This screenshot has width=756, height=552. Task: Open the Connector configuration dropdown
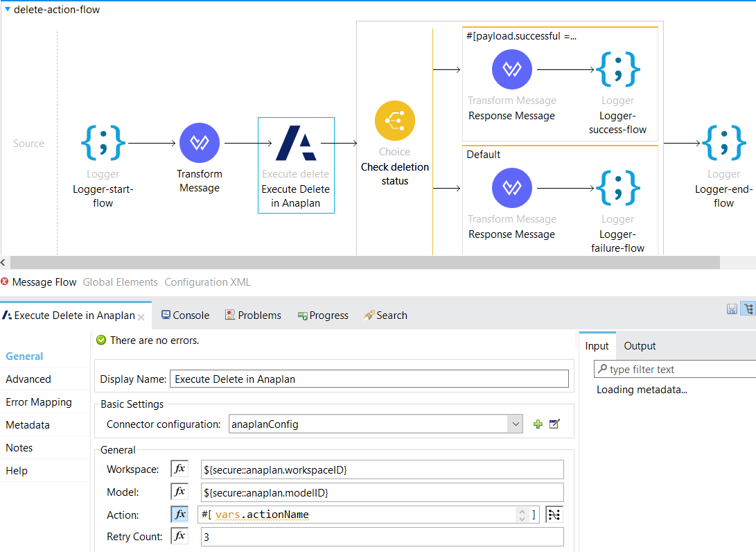(516, 424)
